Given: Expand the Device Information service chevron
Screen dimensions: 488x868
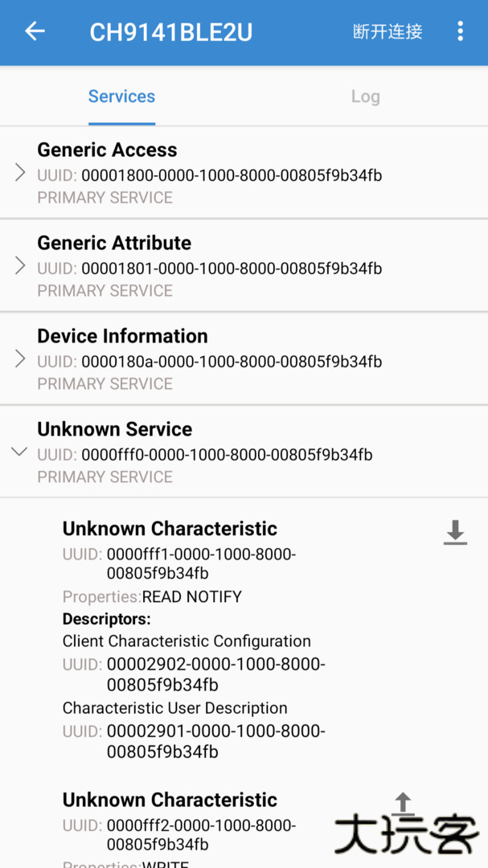Looking at the screenshot, I should pos(20,359).
